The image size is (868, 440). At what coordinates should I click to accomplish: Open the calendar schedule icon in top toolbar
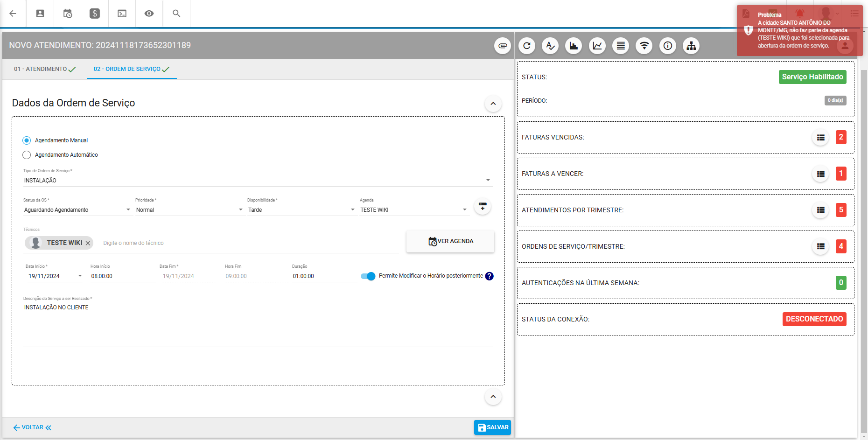(68, 14)
